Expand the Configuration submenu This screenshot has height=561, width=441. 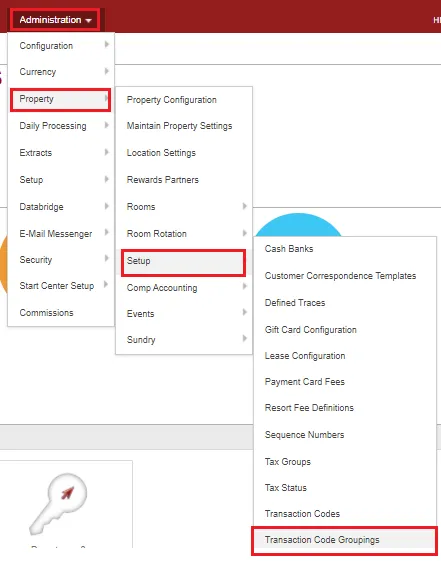tap(61, 46)
